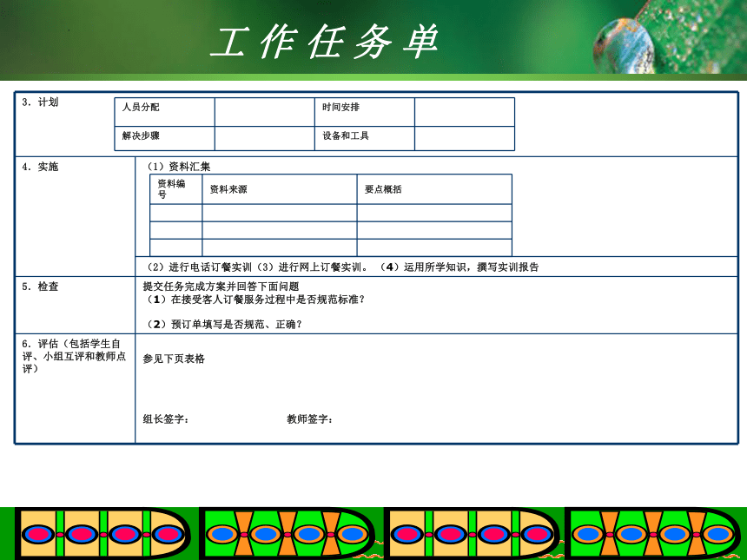Click the empty field beside 人员分配
Screen dimensions: 747x560
[x=265, y=112]
